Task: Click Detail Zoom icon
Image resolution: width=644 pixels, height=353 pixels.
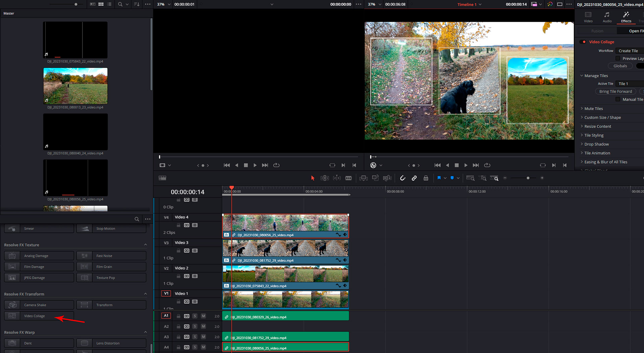Action: [482, 178]
